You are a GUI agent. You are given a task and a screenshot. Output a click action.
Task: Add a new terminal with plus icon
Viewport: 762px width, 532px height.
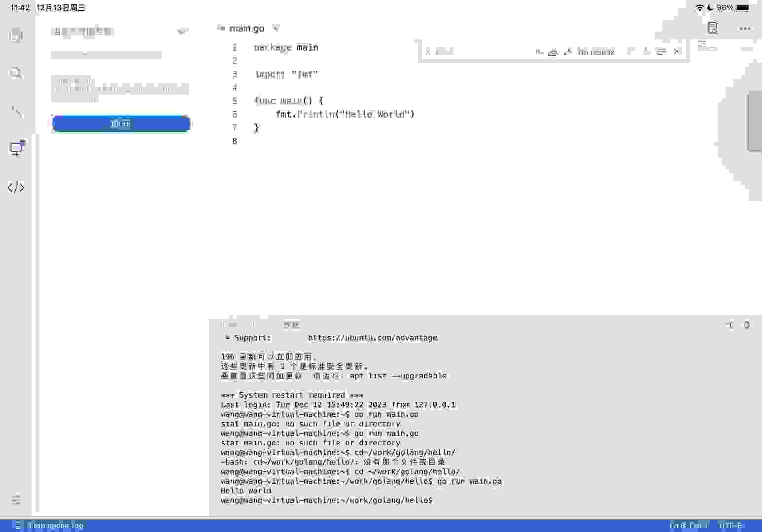point(730,325)
